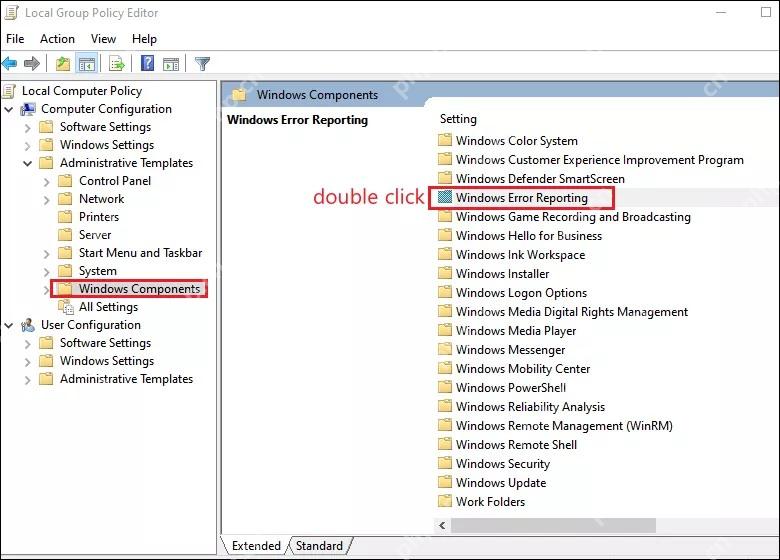The image size is (780, 560).
Task: Open the View menu
Action: [x=103, y=39]
